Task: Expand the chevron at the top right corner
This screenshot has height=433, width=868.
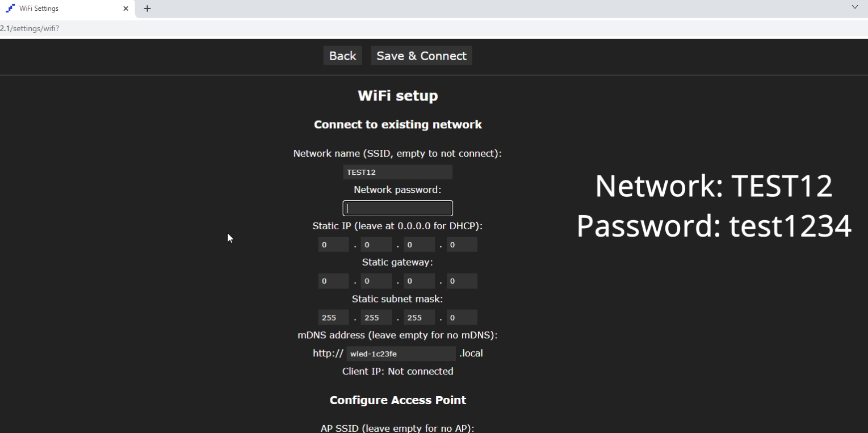Action: click(855, 6)
